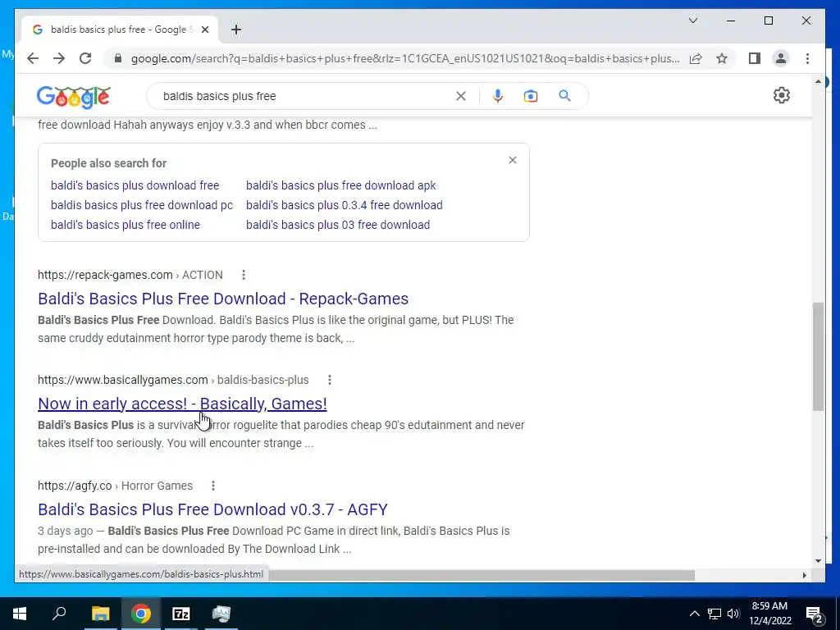The height and width of the screenshot is (630, 840).
Task: Open network status tray icon
Action: 714,614
